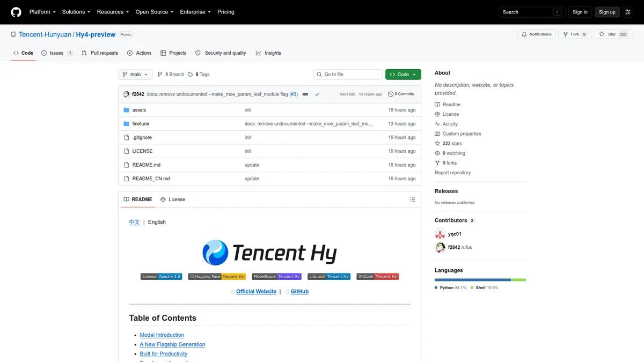Open pull request #3 link
Screen dimensions: 644x362
click(x=294, y=94)
